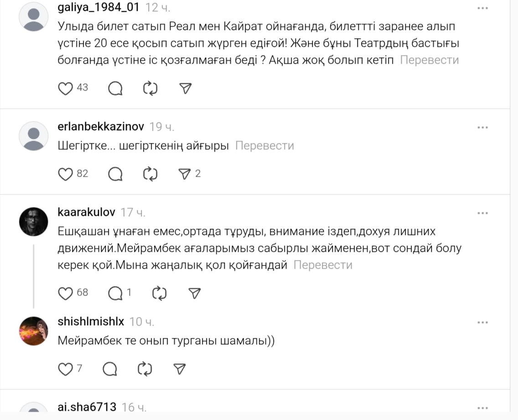Translate galiya_1984_01's comment with Перевести

click(x=429, y=60)
